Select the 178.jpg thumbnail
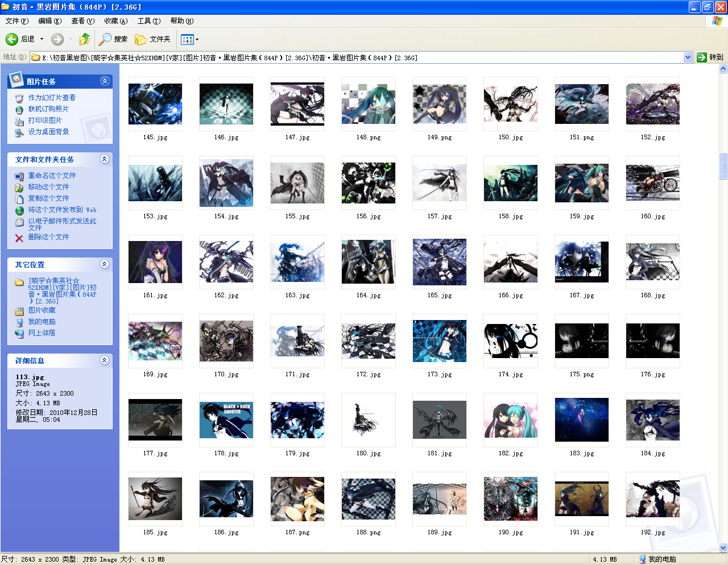Viewport: 728px width, 565px height. pos(226,420)
